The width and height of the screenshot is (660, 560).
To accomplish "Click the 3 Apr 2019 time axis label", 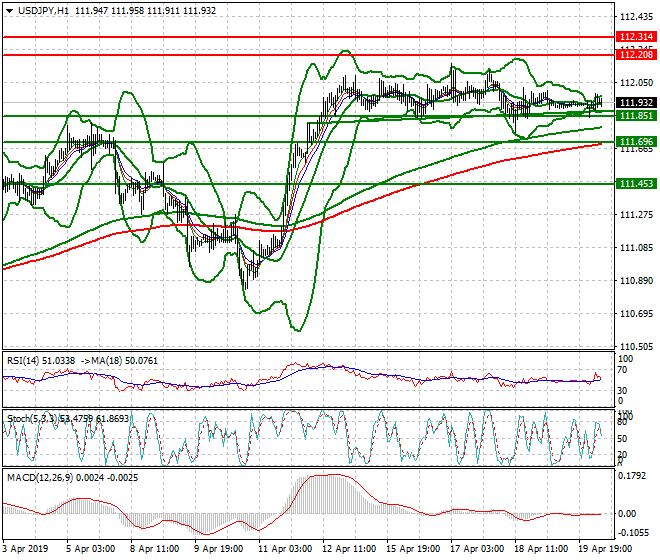I will point(25,549).
